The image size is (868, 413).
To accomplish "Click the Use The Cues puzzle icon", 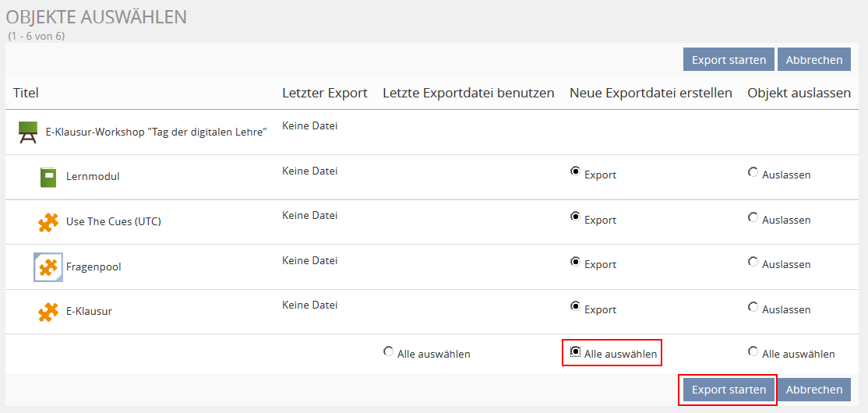I will (x=48, y=222).
